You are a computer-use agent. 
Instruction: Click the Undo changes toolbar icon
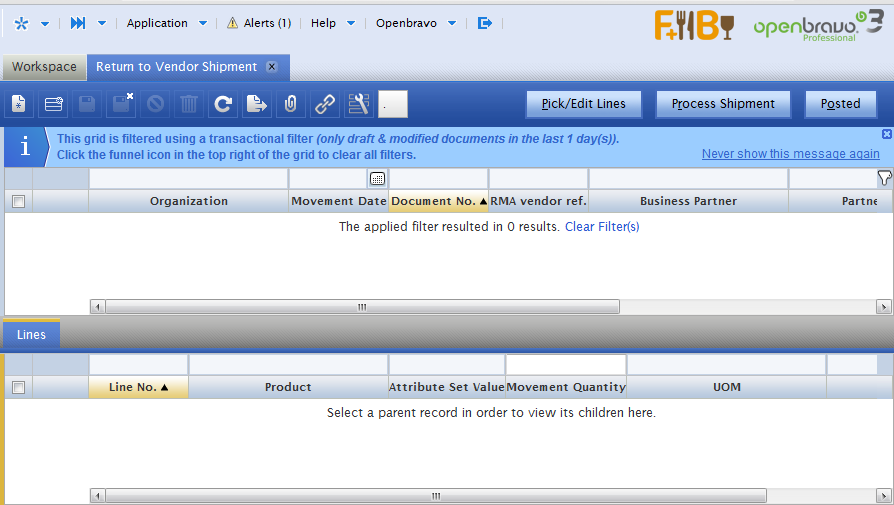155,104
